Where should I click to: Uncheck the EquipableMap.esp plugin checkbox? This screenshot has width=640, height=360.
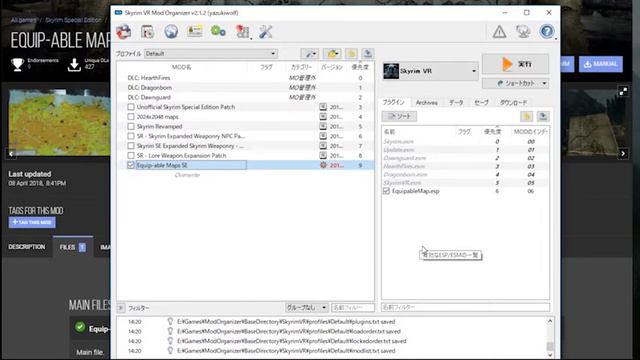point(387,191)
